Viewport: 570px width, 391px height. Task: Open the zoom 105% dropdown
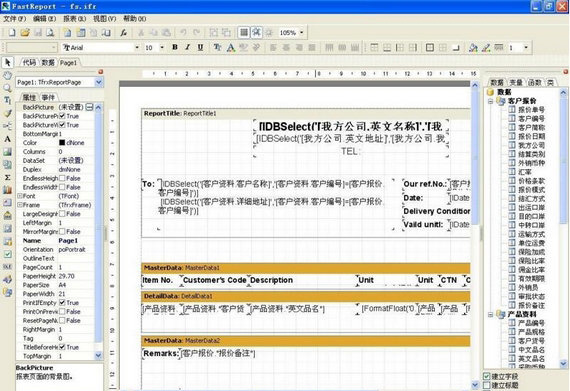pos(302,33)
